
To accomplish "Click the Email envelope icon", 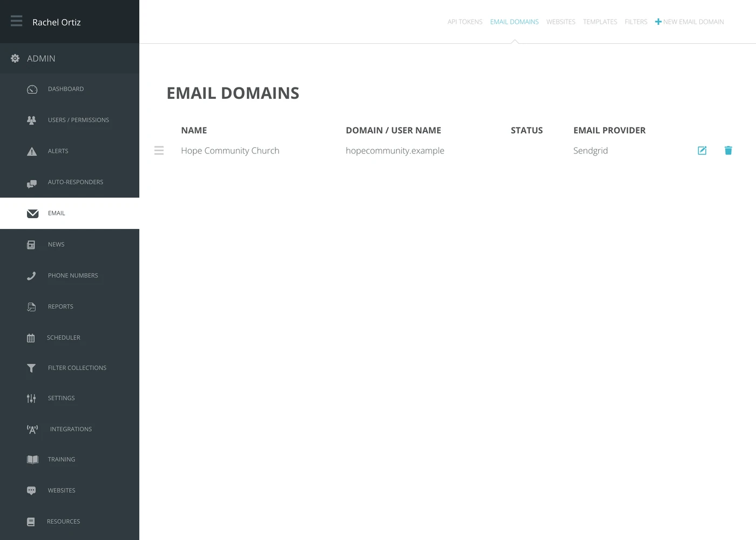I will click(32, 213).
